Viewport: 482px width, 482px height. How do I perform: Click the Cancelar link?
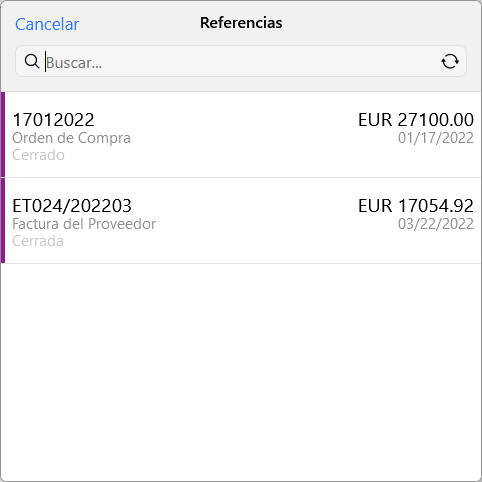click(47, 24)
